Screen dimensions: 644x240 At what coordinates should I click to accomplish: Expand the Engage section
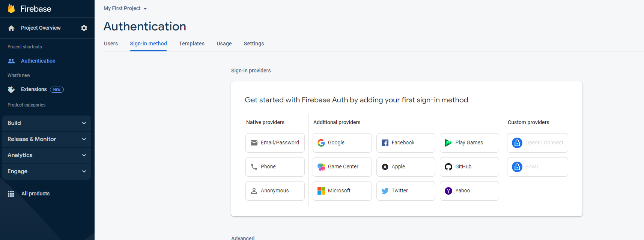47,171
